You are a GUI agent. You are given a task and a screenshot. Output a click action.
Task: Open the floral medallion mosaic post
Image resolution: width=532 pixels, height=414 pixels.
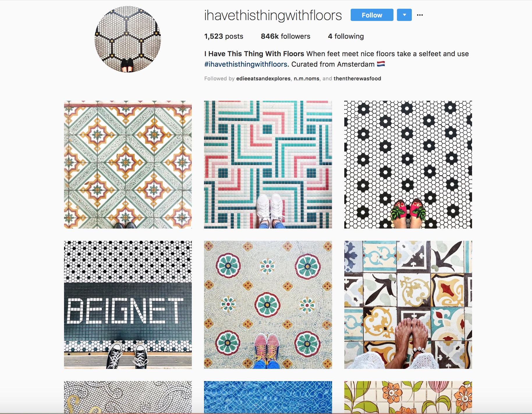coord(268,305)
